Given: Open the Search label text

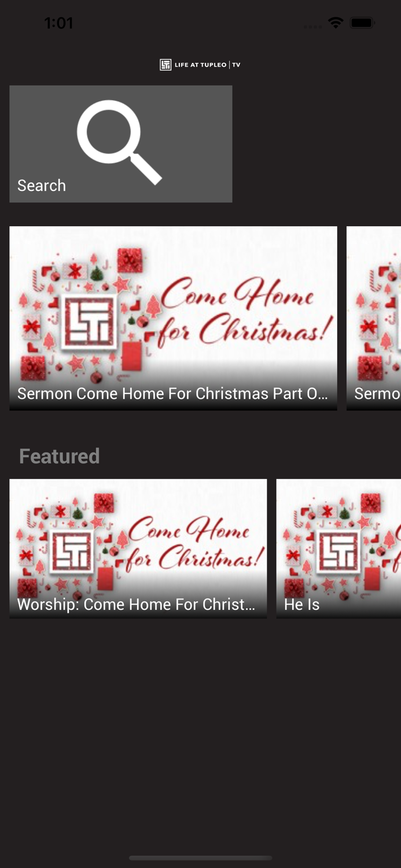Looking at the screenshot, I should click(x=42, y=185).
